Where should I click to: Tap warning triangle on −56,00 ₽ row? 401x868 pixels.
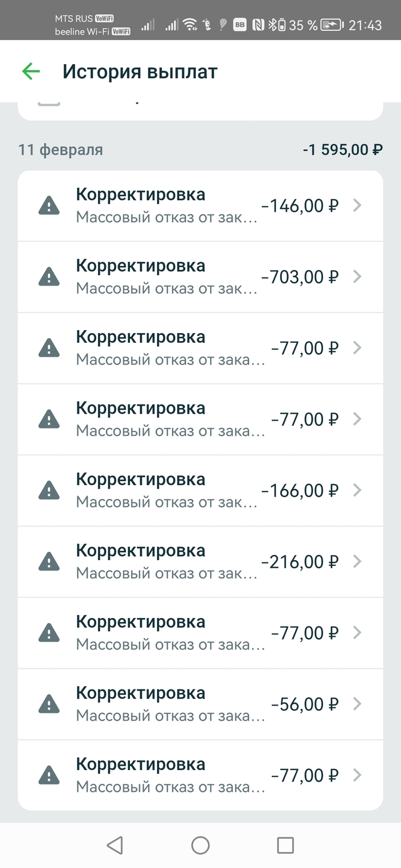point(49,704)
